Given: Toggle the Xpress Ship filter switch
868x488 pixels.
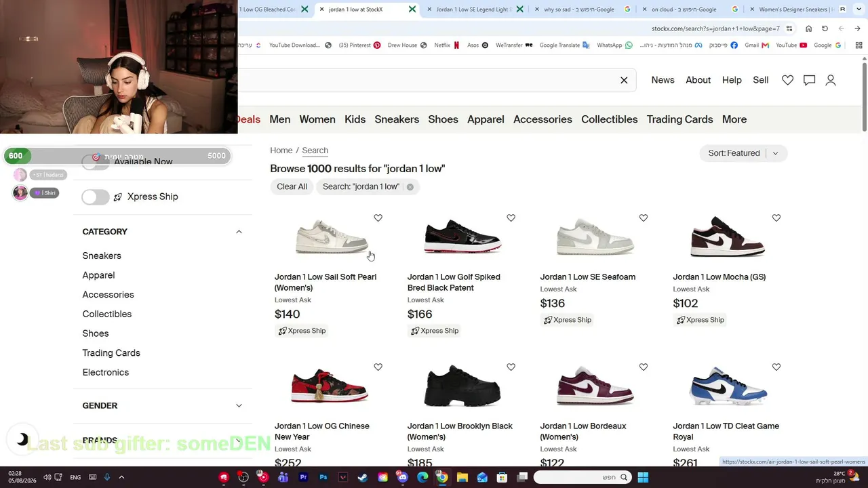Looking at the screenshot, I should coord(96,197).
